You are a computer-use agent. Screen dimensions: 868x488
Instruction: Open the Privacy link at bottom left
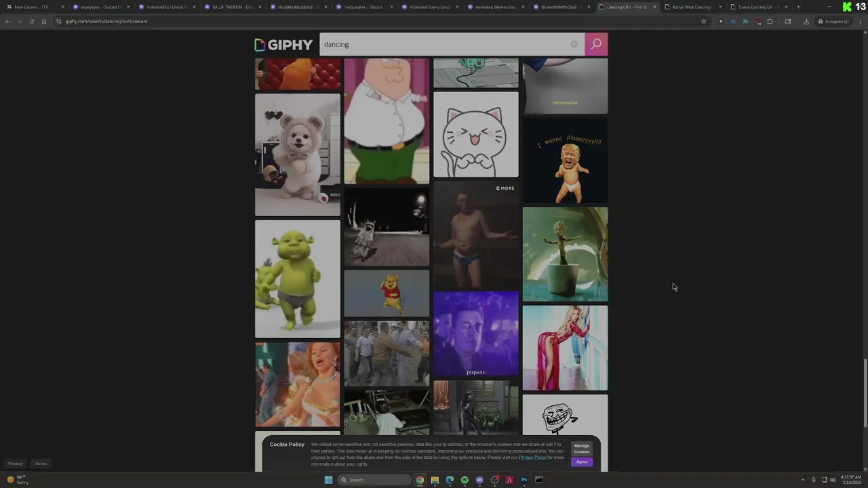(15, 464)
